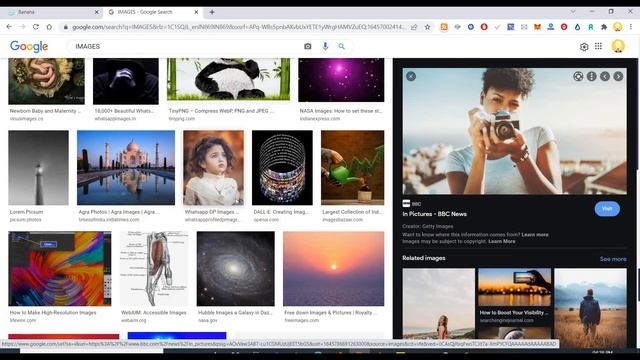Close the Banana tab
The width and height of the screenshot is (640, 360).
click(96, 12)
